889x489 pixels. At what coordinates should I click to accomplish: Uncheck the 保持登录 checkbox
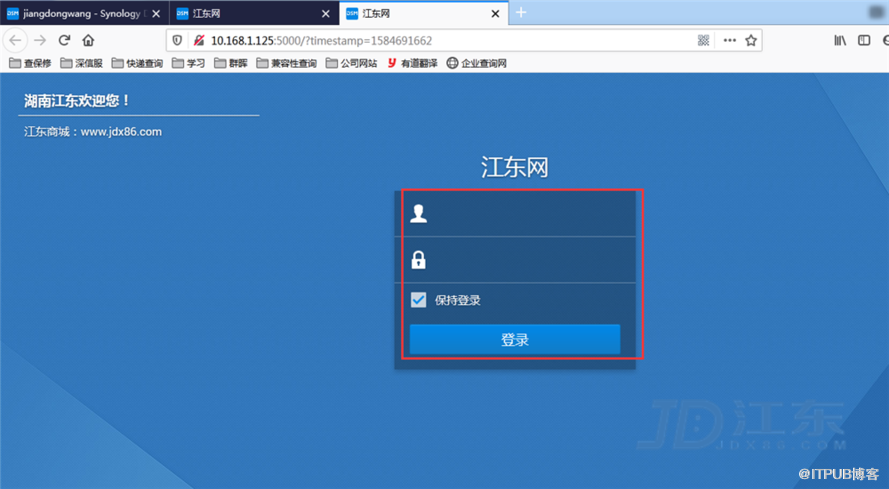(418, 300)
